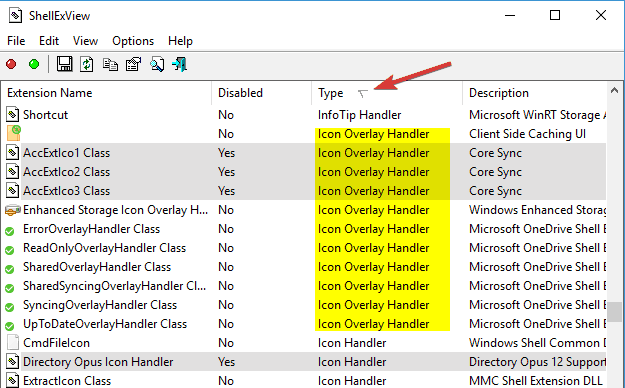Select the ErrorOverlayHandler Class name

point(92,229)
